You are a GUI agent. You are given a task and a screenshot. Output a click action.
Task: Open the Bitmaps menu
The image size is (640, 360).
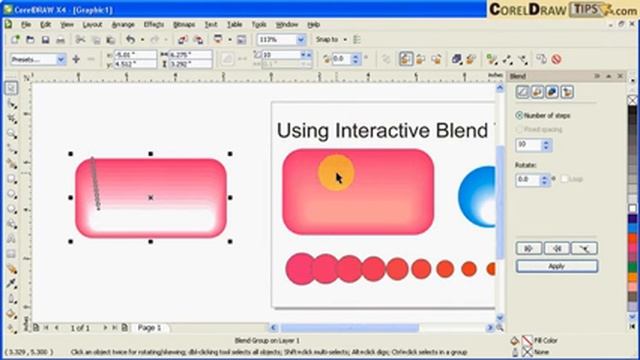tap(184, 24)
